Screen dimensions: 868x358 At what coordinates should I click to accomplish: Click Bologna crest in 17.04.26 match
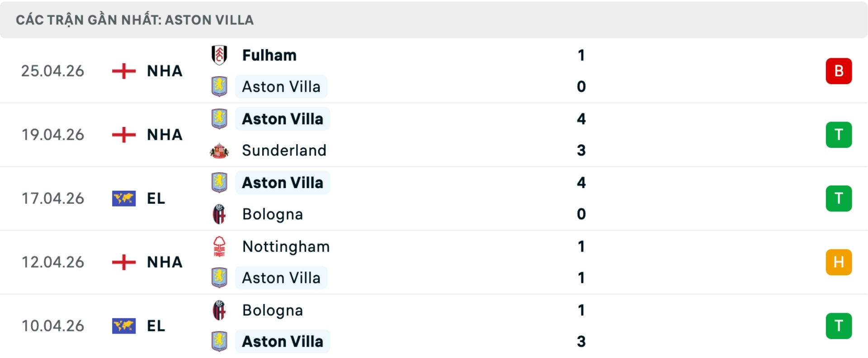tap(219, 214)
